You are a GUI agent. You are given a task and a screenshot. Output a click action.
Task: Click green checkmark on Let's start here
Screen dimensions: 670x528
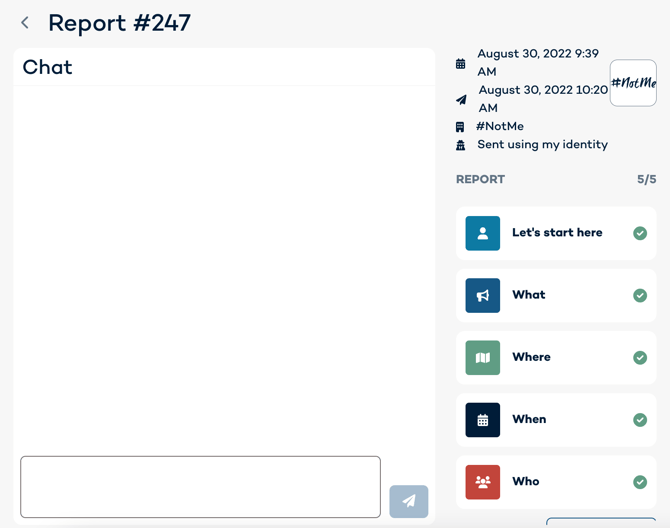640,233
